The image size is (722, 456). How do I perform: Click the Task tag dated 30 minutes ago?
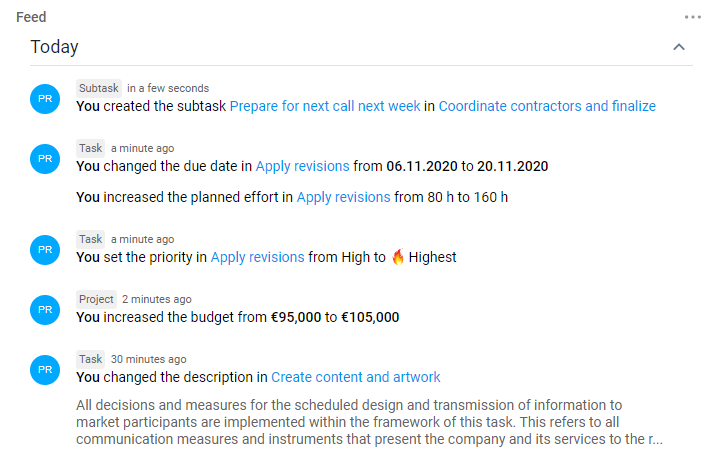pyautogui.click(x=90, y=359)
